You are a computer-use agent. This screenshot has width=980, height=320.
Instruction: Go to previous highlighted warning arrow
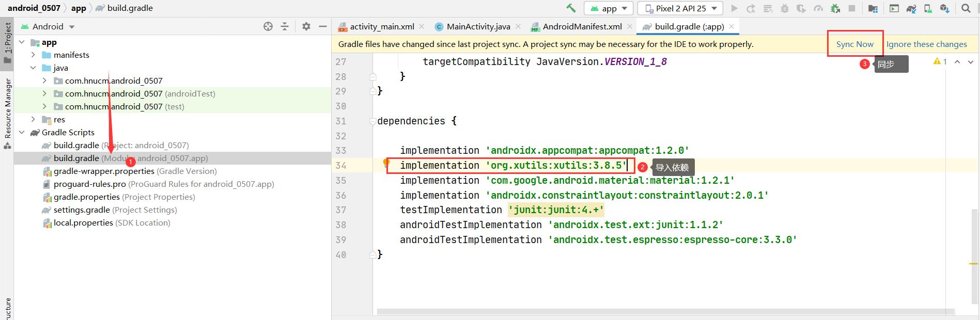[x=957, y=62]
